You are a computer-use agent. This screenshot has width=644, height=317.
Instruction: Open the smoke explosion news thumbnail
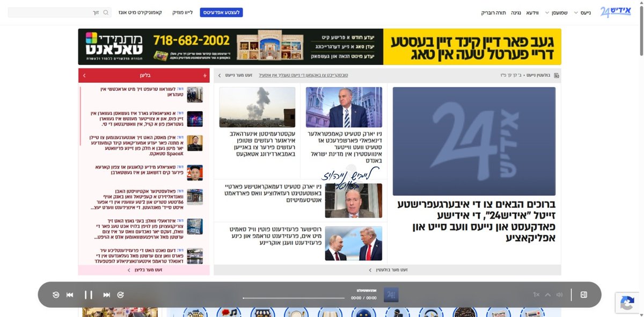point(257,107)
